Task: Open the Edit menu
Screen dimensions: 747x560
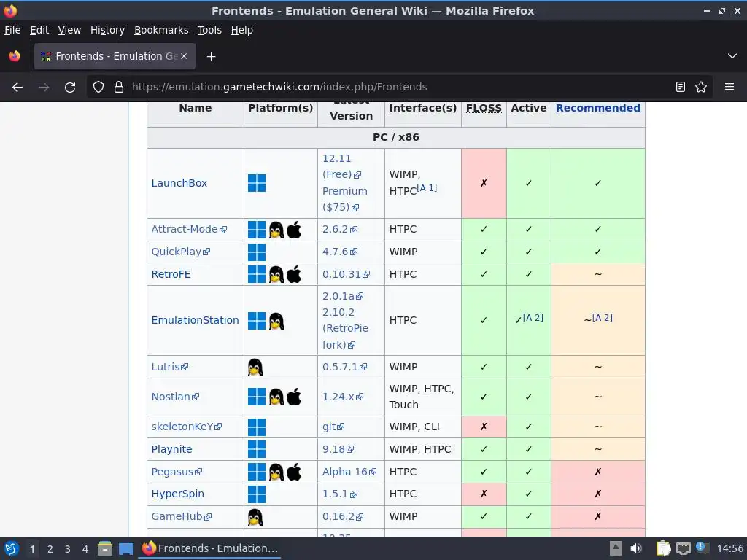Action: click(x=39, y=30)
